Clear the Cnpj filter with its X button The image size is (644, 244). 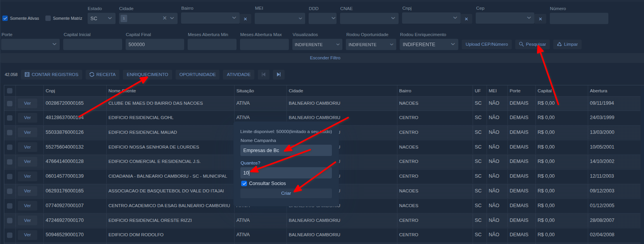click(x=466, y=19)
